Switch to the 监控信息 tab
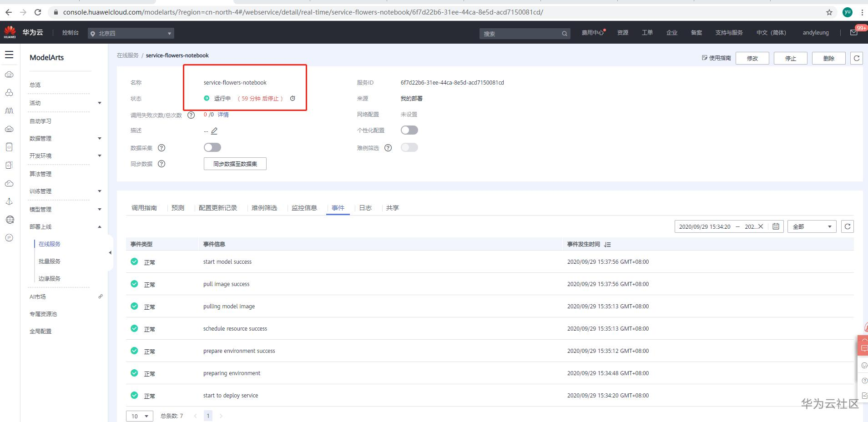Screen dimensions: 868x422 304,208
